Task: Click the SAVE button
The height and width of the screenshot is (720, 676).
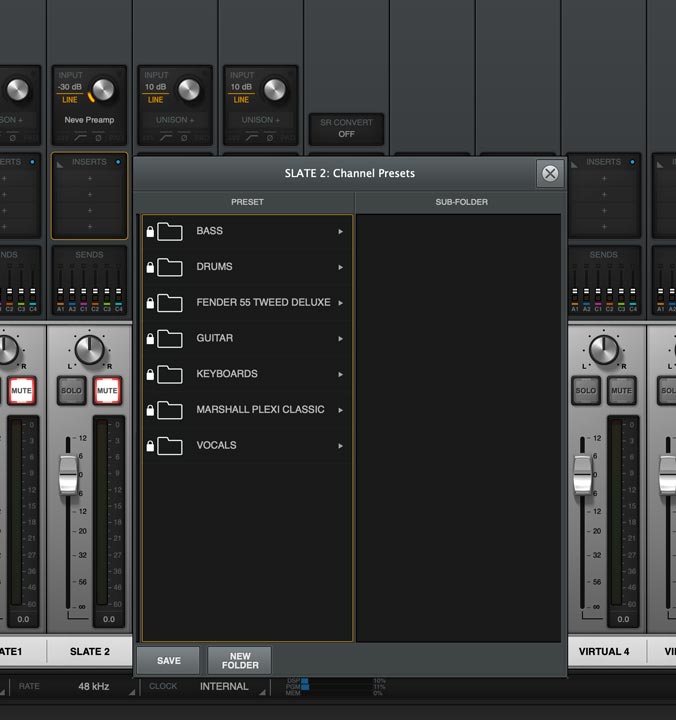Action: click(169, 660)
